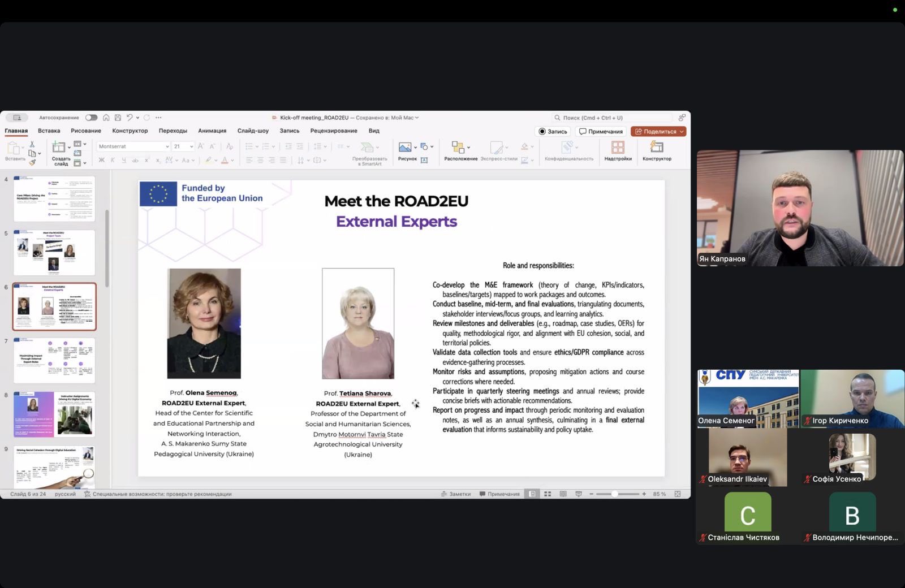This screenshot has width=905, height=588.
Task: Click the Save disk icon in title bar
Action: point(118,118)
